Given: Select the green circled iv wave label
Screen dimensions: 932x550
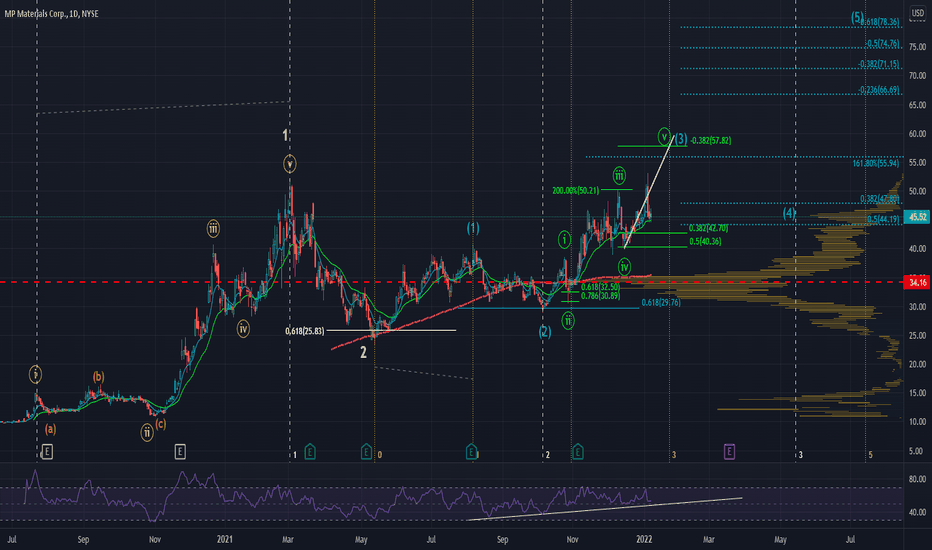Looking at the screenshot, I should click(x=624, y=266).
